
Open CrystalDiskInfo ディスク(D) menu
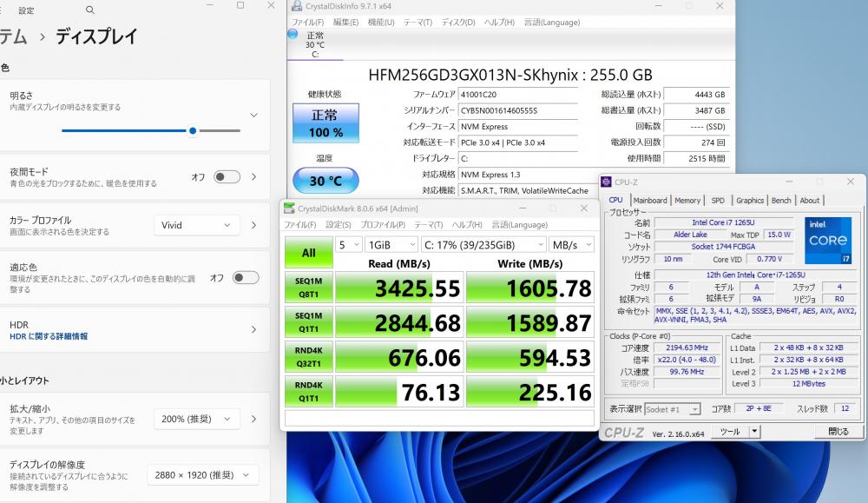click(x=458, y=23)
